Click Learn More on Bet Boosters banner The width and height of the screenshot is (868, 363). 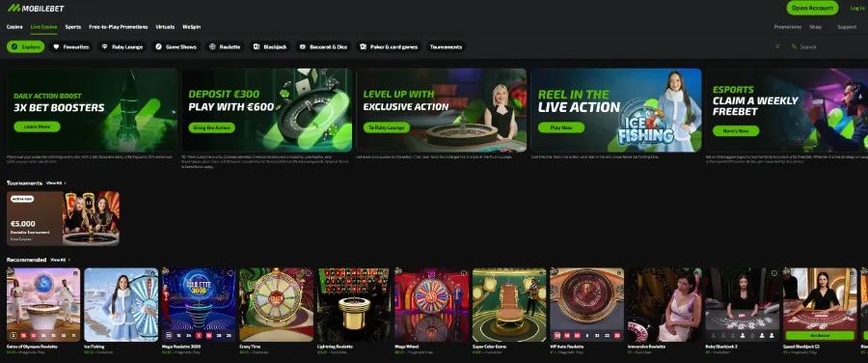[x=37, y=126]
